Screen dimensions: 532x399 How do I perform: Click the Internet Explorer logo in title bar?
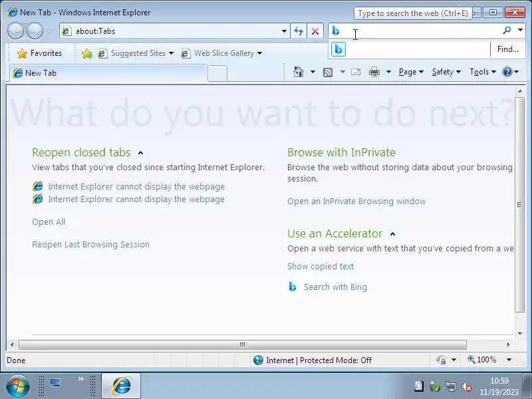click(x=13, y=12)
